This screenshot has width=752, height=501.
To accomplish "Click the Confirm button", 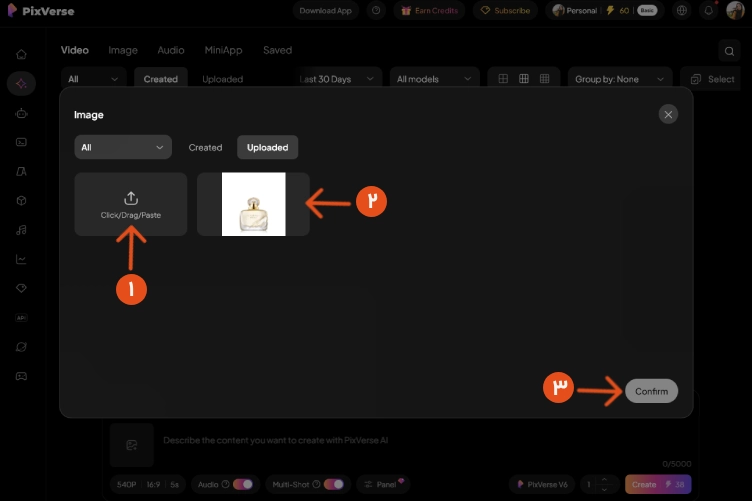I will click(x=651, y=391).
